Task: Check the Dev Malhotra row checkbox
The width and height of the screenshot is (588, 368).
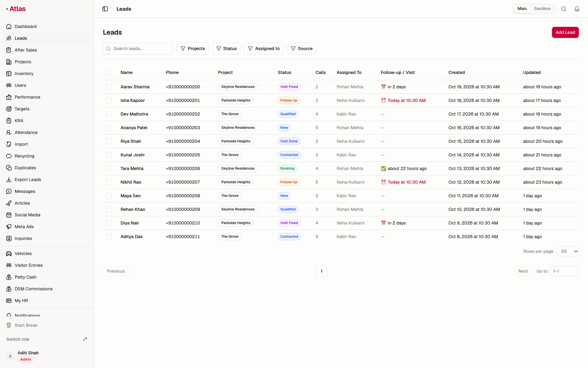Action: tap(109, 114)
